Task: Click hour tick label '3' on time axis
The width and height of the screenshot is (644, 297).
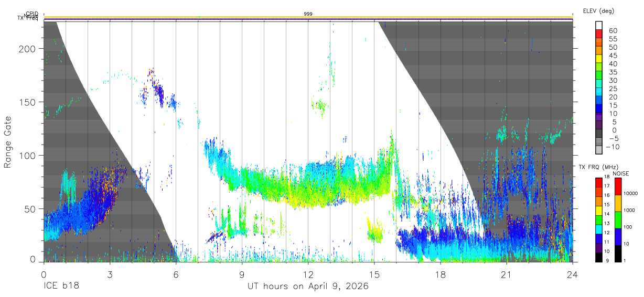Action: coord(110,274)
